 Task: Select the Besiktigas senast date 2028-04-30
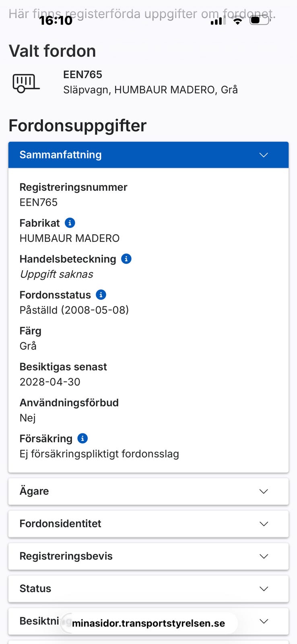point(50,382)
